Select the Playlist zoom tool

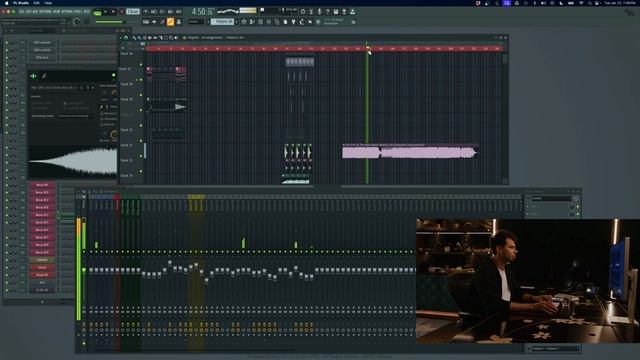(171, 38)
